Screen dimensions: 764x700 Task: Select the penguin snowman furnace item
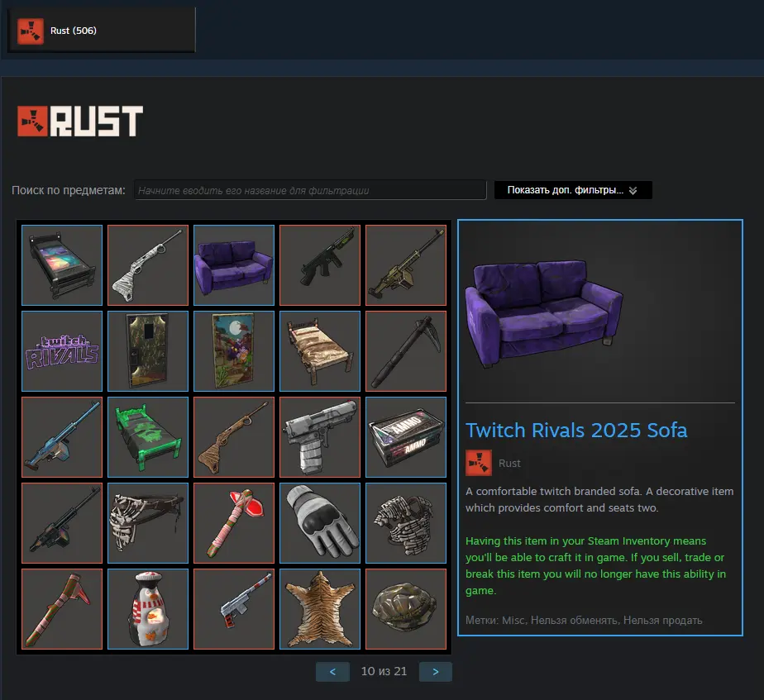click(x=148, y=609)
